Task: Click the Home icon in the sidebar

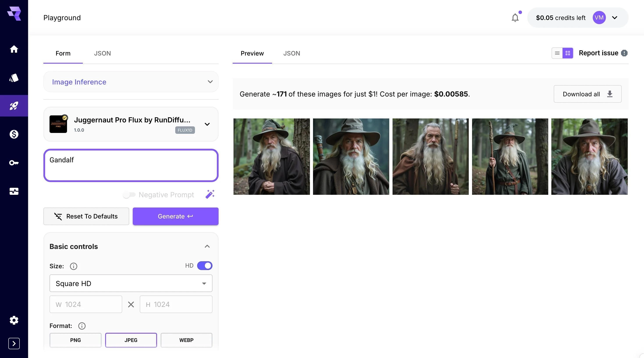Action: coord(14,49)
